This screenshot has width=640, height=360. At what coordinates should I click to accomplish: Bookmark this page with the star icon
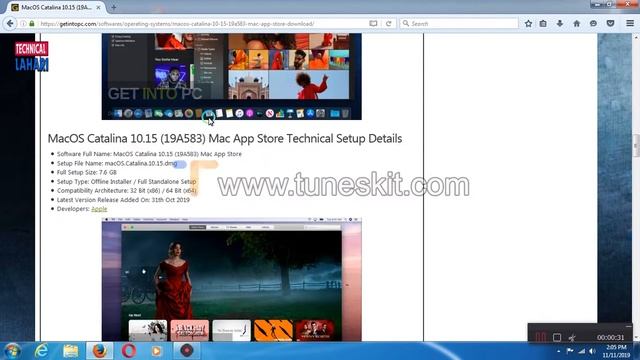pyautogui.click(x=528, y=24)
